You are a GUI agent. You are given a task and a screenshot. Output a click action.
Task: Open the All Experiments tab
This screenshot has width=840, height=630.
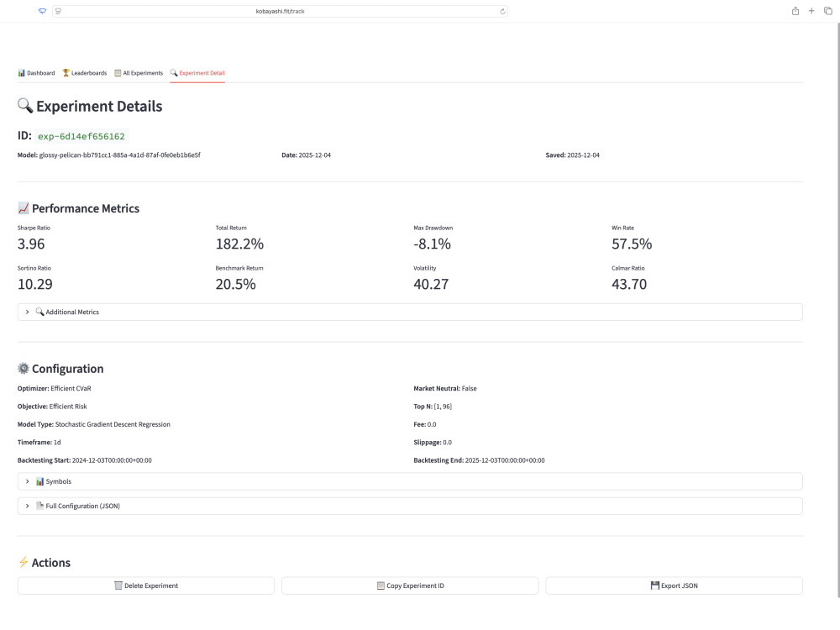pos(139,73)
